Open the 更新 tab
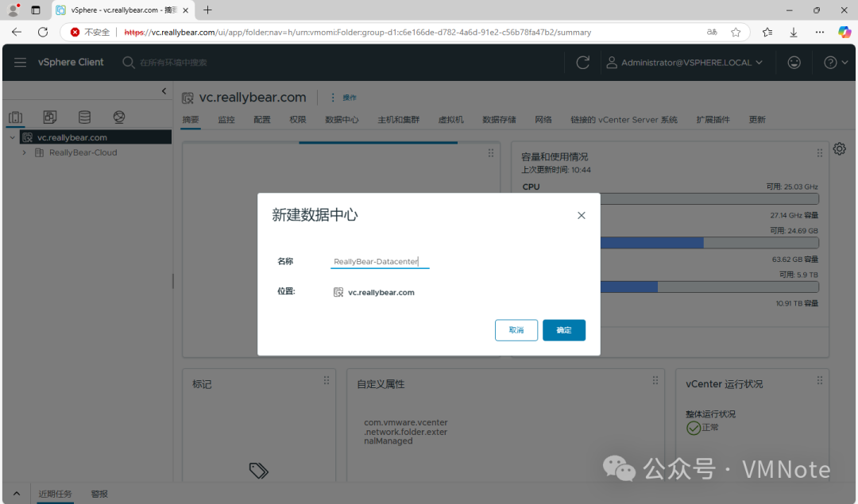Viewport: 858px width, 504px height. click(757, 120)
